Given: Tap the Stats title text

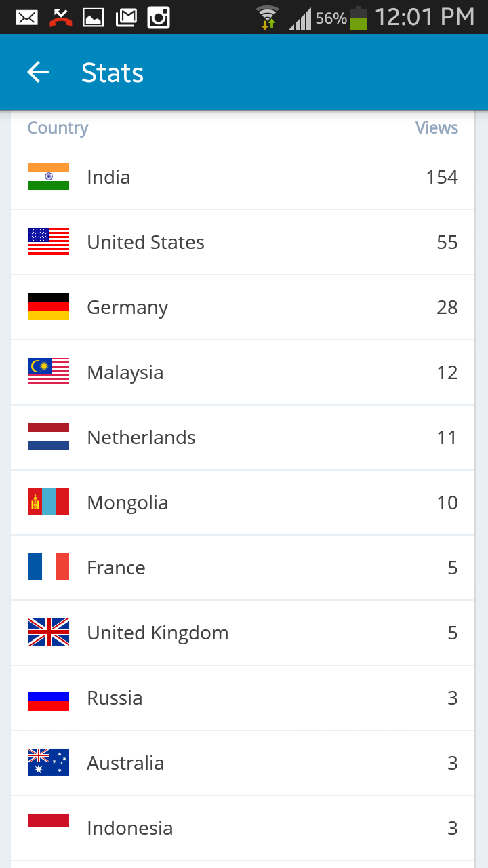Looking at the screenshot, I should [113, 73].
